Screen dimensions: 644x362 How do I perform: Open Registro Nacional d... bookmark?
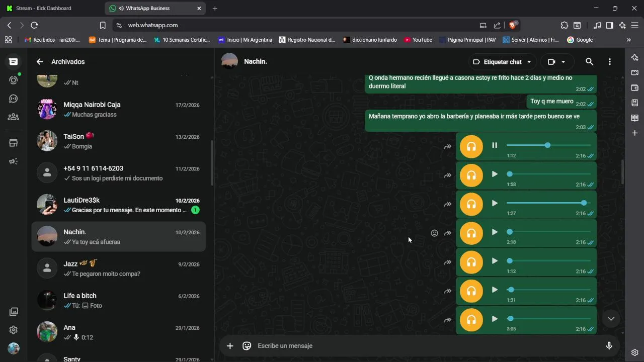(x=307, y=40)
